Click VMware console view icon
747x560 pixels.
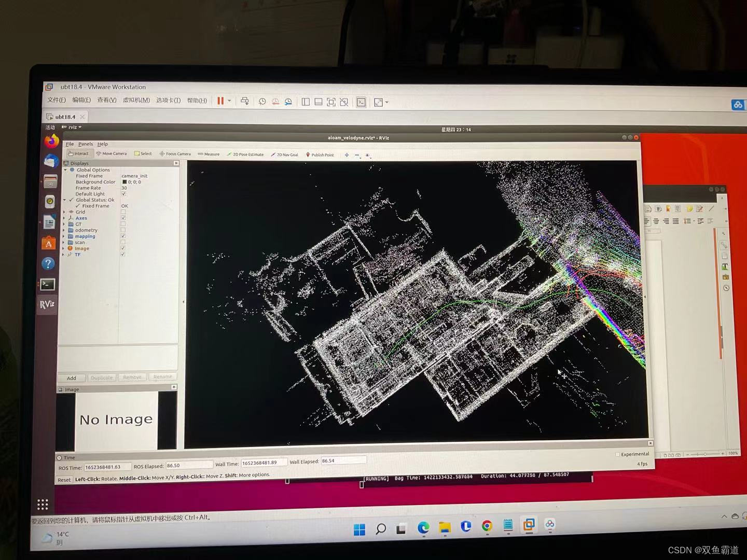point(361,102)
